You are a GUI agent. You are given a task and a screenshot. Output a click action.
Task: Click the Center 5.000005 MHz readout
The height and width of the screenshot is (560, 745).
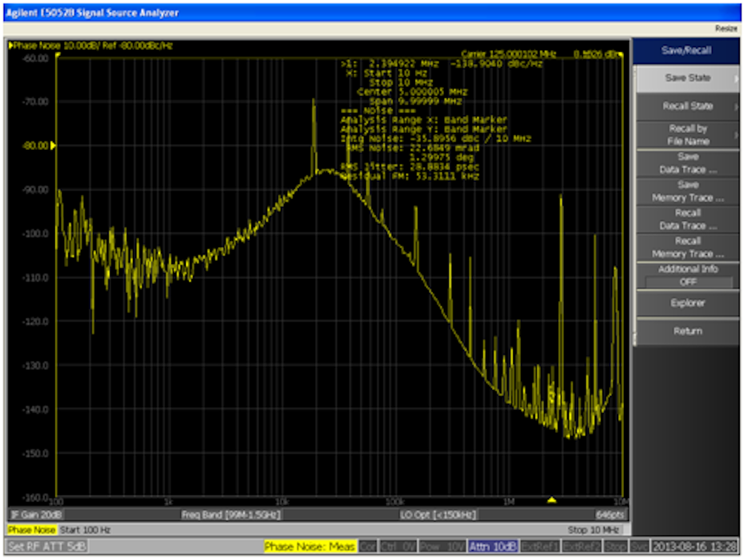pos(412,92)
